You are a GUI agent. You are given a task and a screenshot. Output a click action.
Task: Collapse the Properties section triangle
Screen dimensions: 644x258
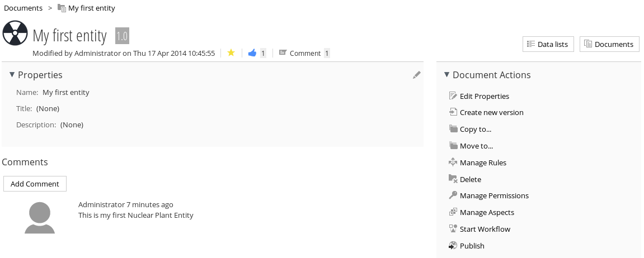(x=12, y=74)
